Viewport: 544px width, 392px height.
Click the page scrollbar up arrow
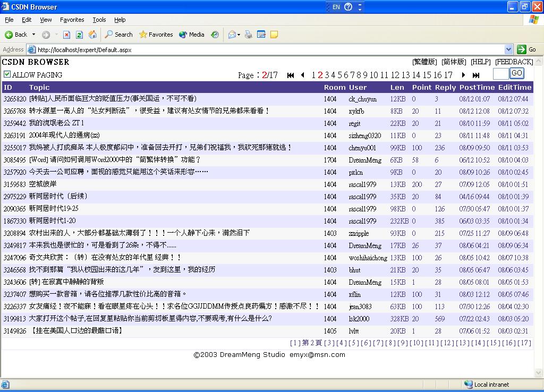539,62
